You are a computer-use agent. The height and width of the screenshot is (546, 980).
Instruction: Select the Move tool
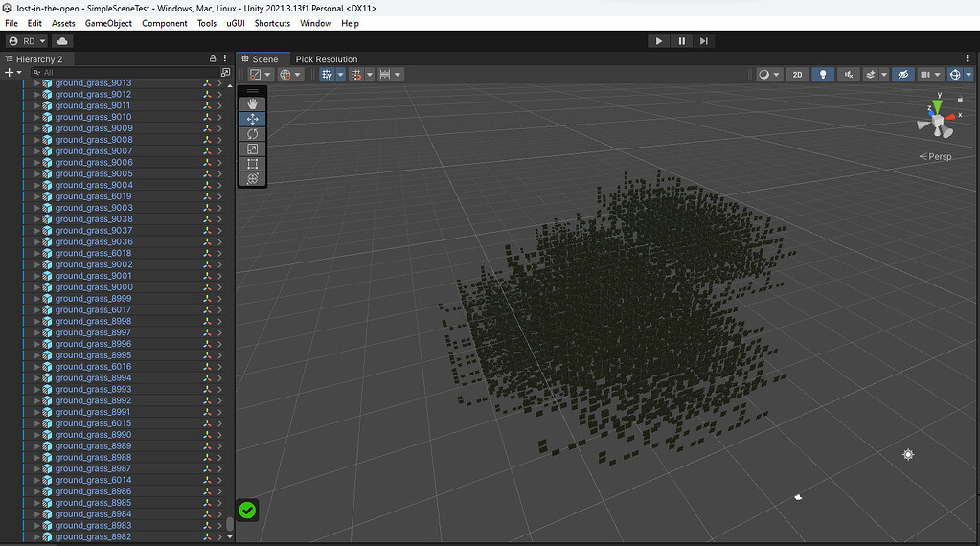click(x=253, y=119)
